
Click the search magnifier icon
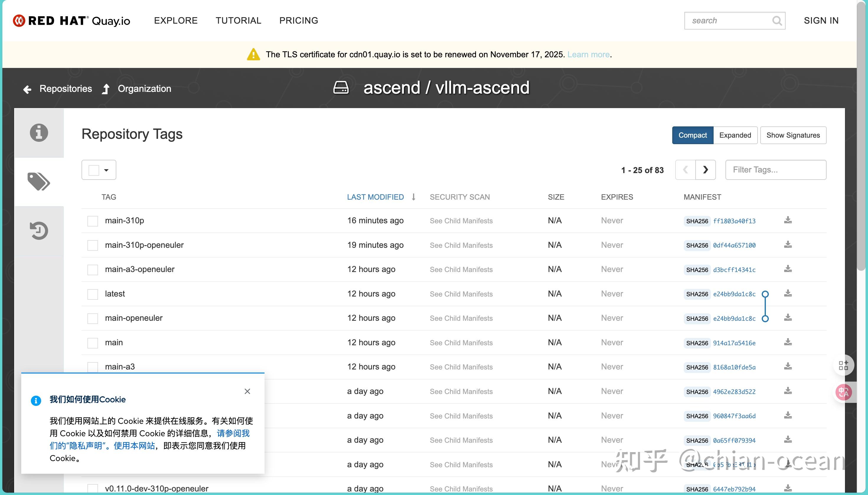click(777, 21)
